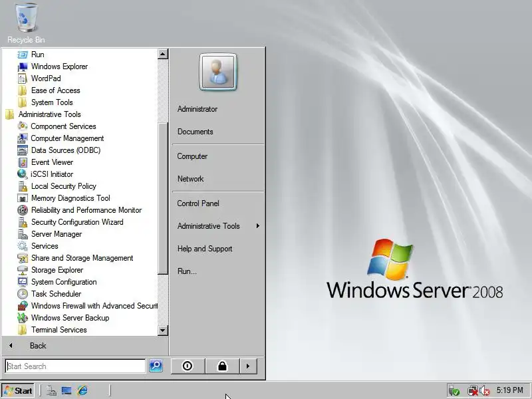Open Network from Start menu
The height and width of the screenshot is (399, 532).
(x=190, y=179)
